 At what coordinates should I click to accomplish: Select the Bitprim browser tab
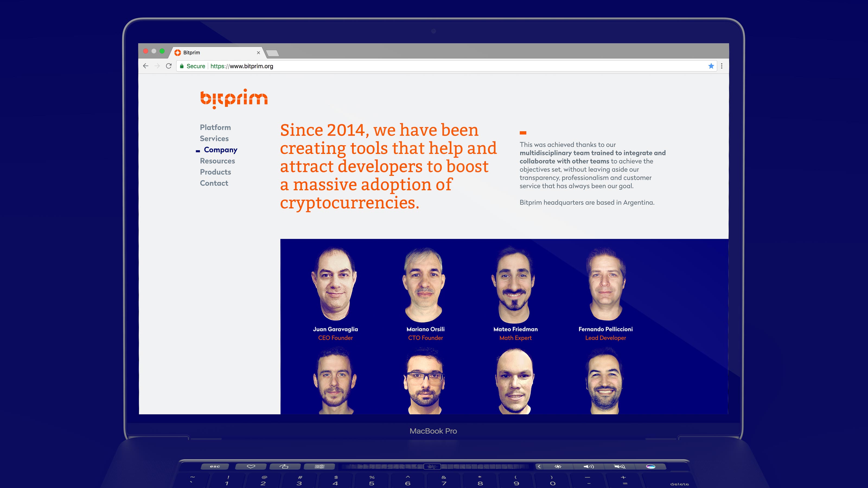tap(217, 53)
